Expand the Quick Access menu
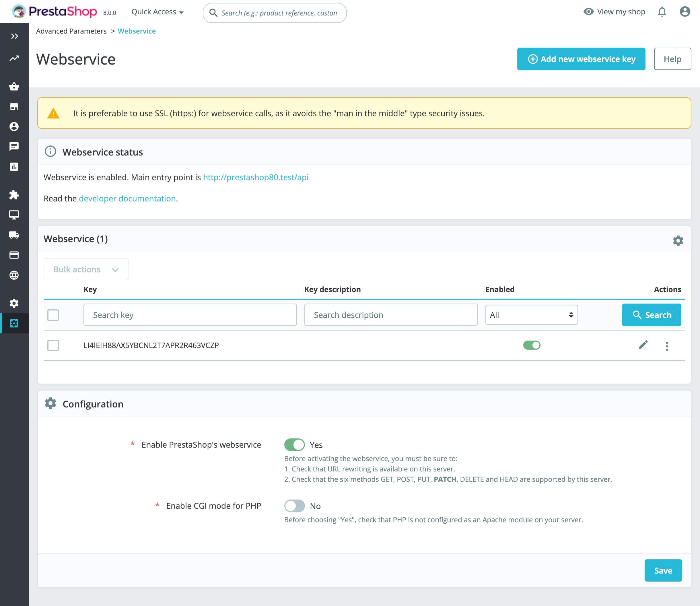Image resolution: width=700 pixels, height=606 pixels. click(157, 12)
